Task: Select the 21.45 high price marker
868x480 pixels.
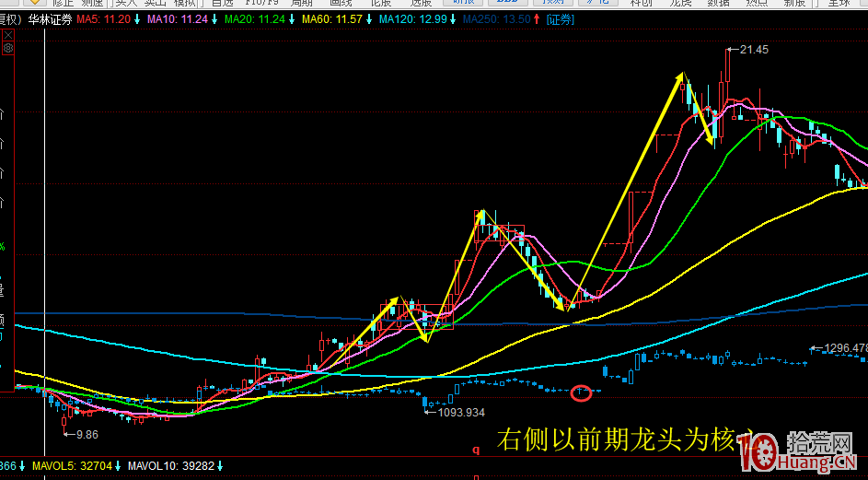Action: click(x=754, y=50)
